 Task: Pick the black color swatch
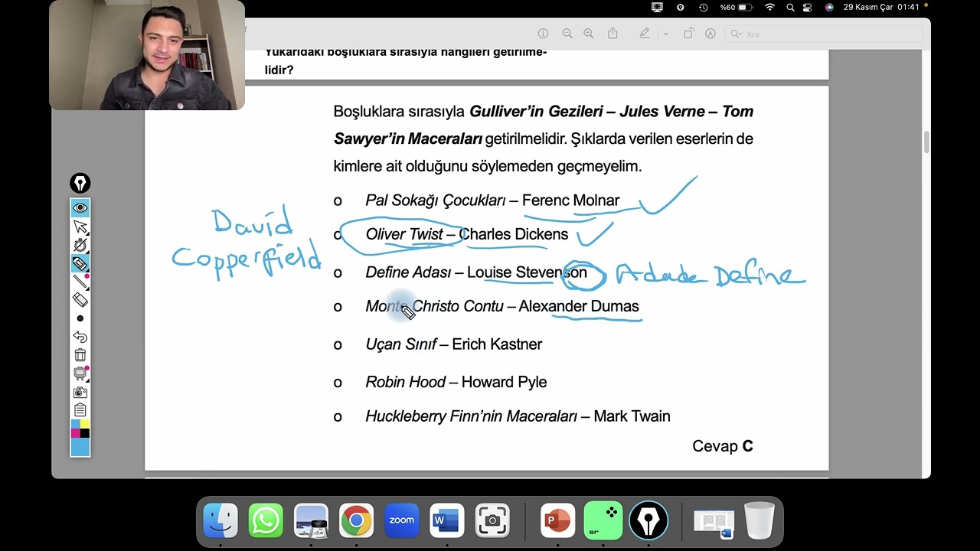(85, 433)
